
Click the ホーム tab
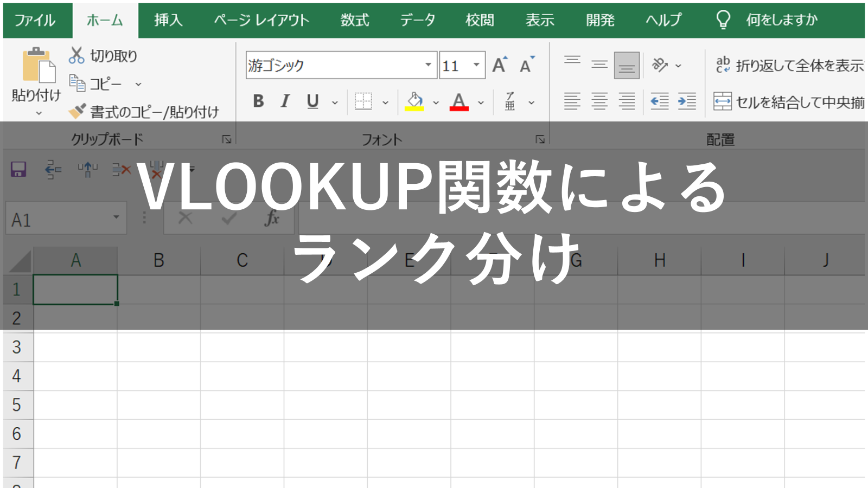click(x=105, y=20)
